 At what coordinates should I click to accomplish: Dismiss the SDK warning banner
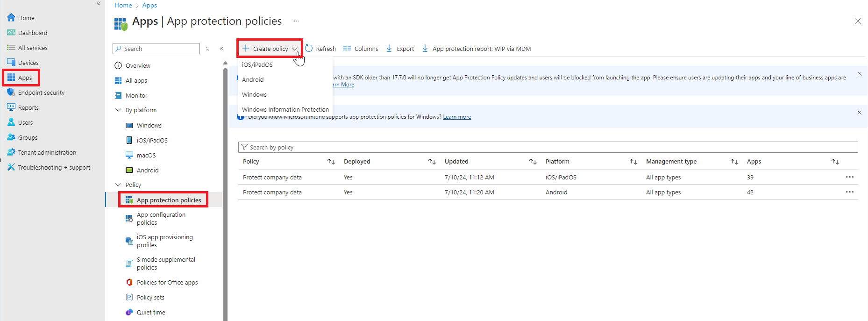pos(860,74)
